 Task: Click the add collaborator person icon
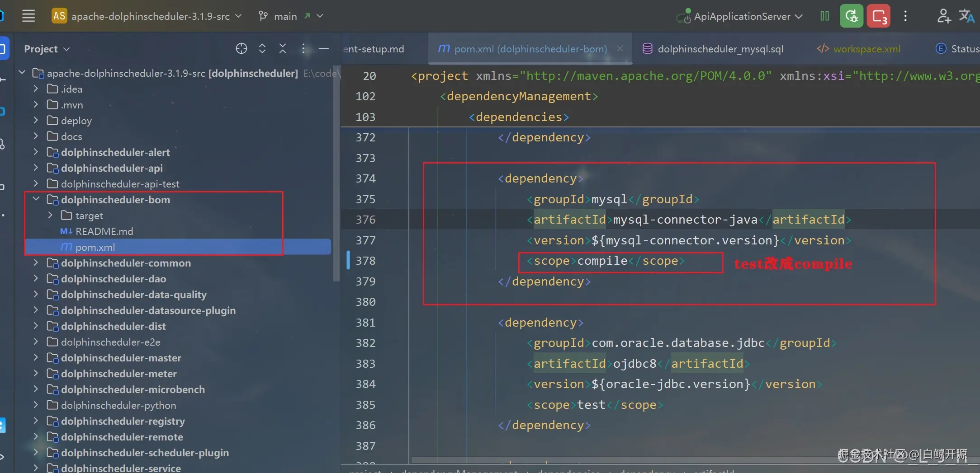click(943, 16)
